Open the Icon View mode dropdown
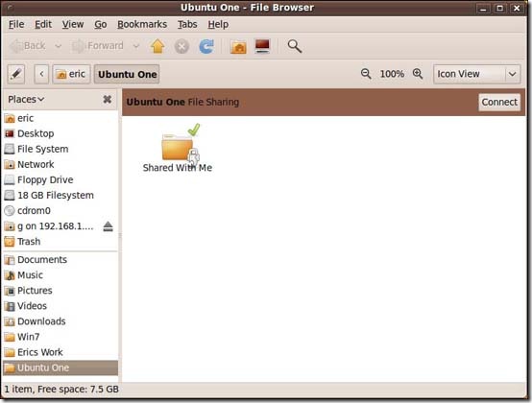The image size is (532, 403). (x=476, y=74)
